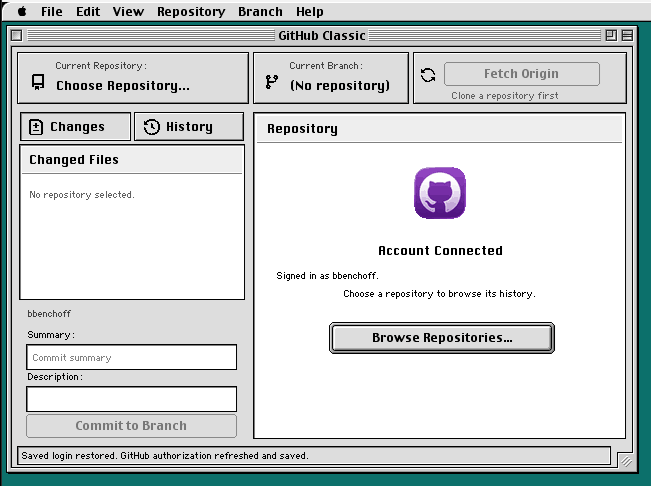Viewport: 651px width, 486px height.
Task: Click the window collapse box icon
Action: [x=627, y=36]
